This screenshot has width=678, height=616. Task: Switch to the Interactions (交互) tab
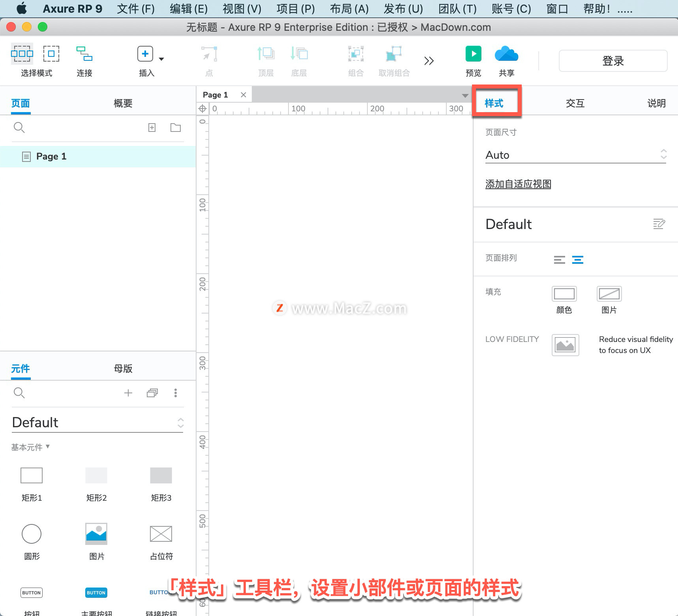575,103
